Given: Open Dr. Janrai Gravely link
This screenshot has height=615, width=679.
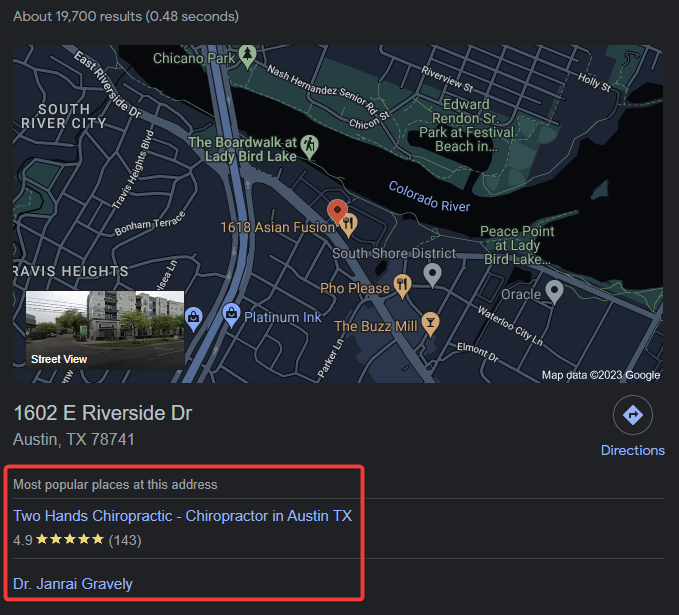Looking at the screenshot, I should tap(73, 584).
